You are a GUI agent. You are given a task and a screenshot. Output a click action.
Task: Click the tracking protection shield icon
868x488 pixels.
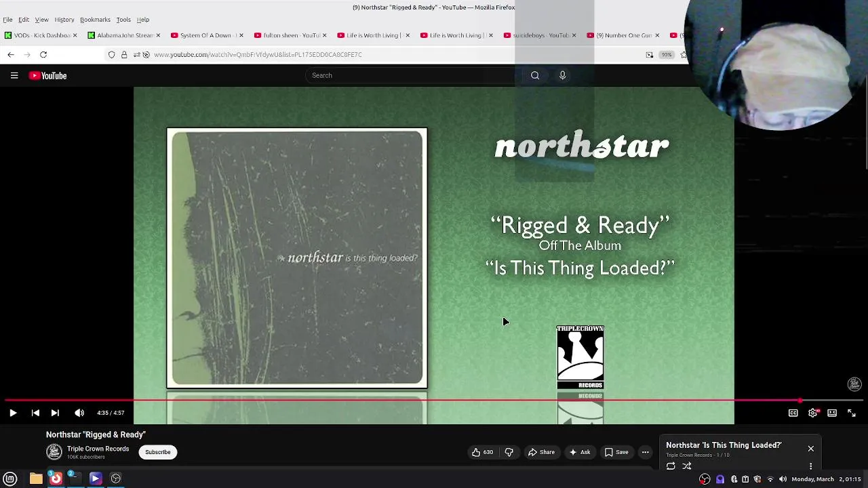tap(112, 54)
